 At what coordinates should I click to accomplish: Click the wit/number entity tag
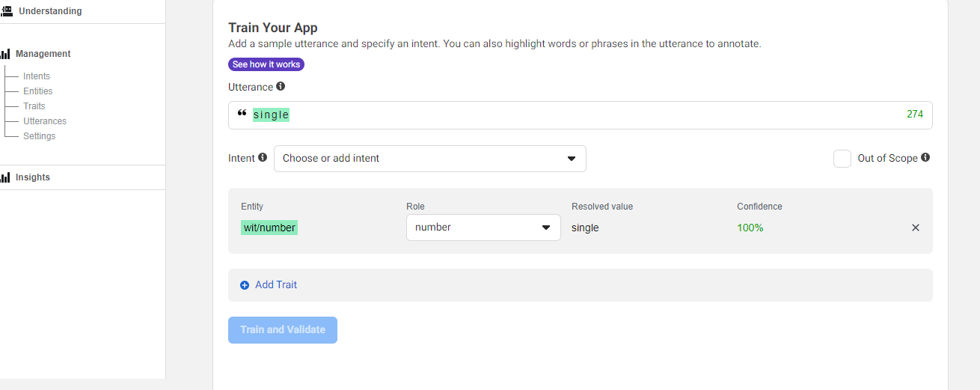tap(269, 228)
